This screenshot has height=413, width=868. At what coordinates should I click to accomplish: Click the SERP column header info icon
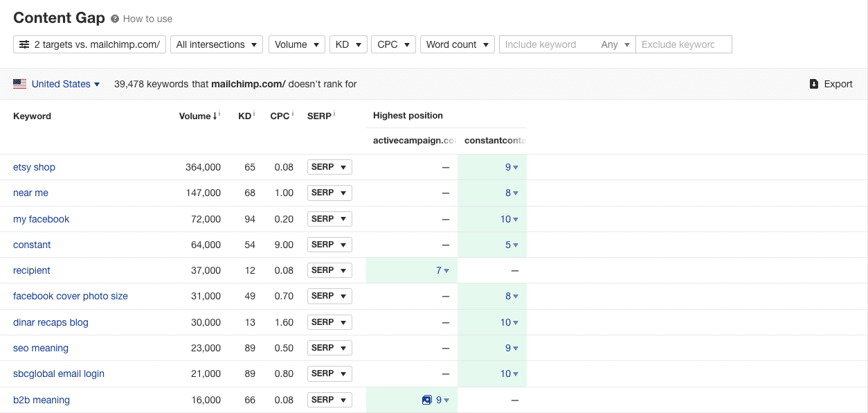334,114
